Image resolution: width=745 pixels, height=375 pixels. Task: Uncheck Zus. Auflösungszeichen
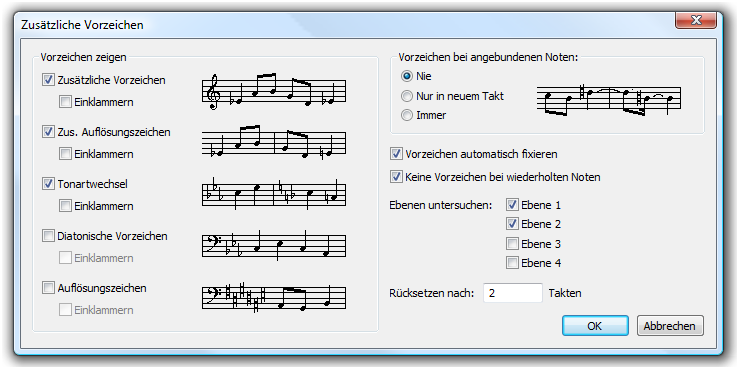[x=48, y=132]
